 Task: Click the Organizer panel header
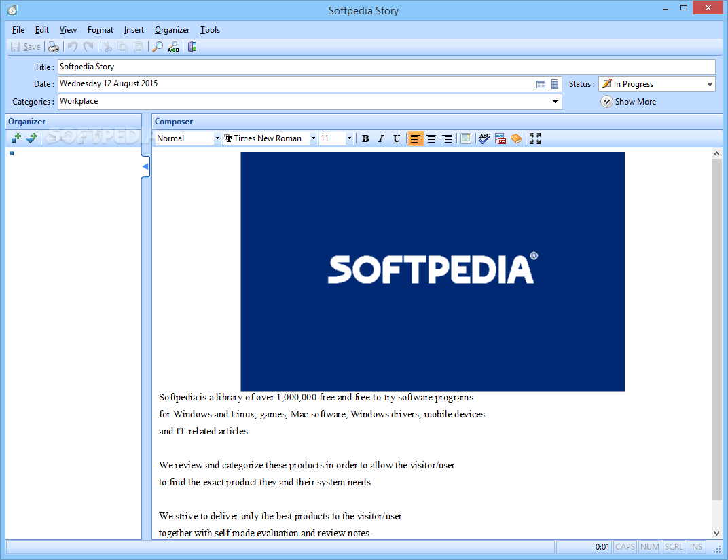click(x=73, y=122)
